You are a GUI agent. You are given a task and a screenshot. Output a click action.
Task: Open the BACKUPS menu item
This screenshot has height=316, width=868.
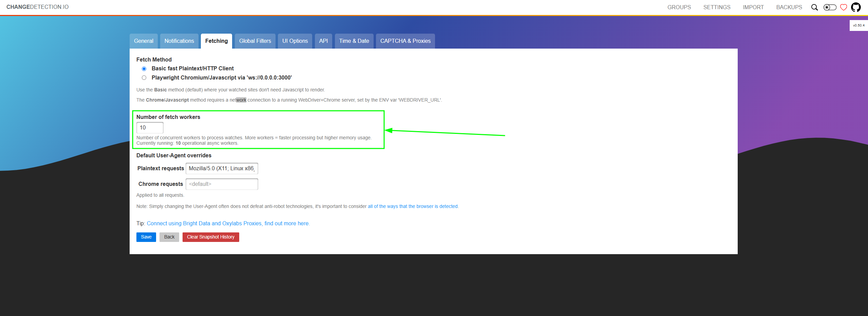tap(789, 7)
